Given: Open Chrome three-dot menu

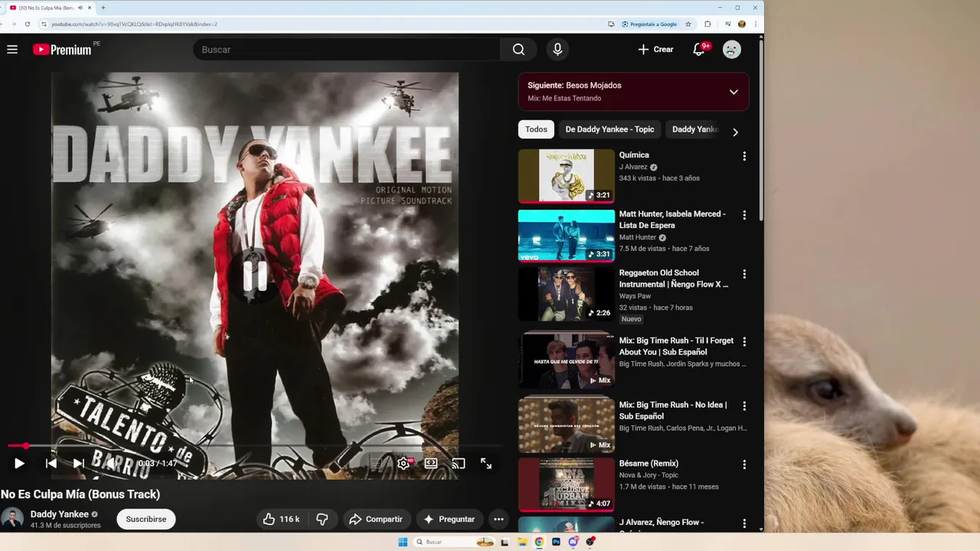Looking at the screenshot, I should click(x=756, y=24).
